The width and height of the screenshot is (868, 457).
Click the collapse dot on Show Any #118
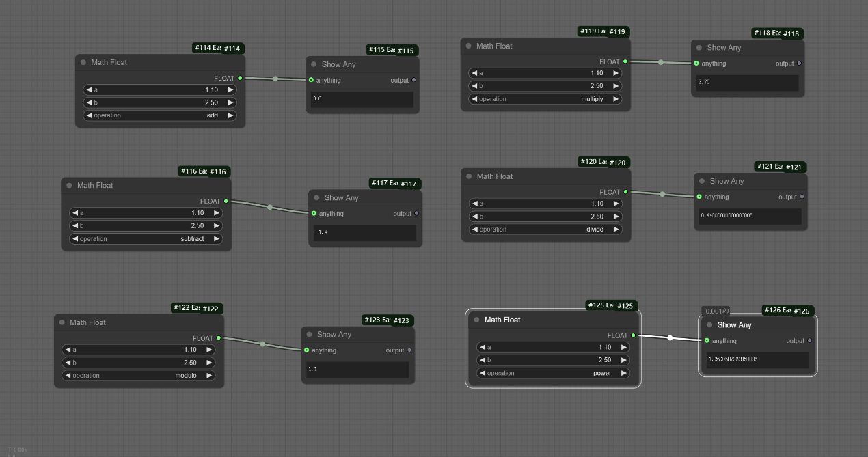(699, 48)
